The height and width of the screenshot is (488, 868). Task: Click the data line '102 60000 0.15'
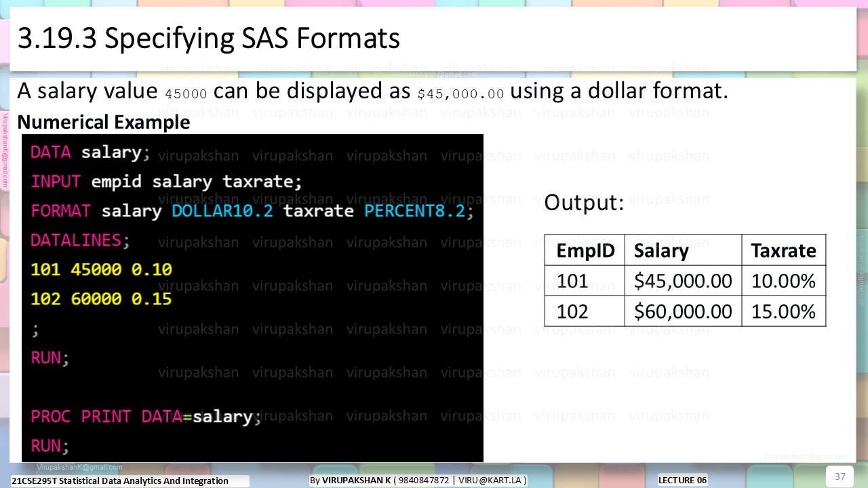click(x=101, y=299)
